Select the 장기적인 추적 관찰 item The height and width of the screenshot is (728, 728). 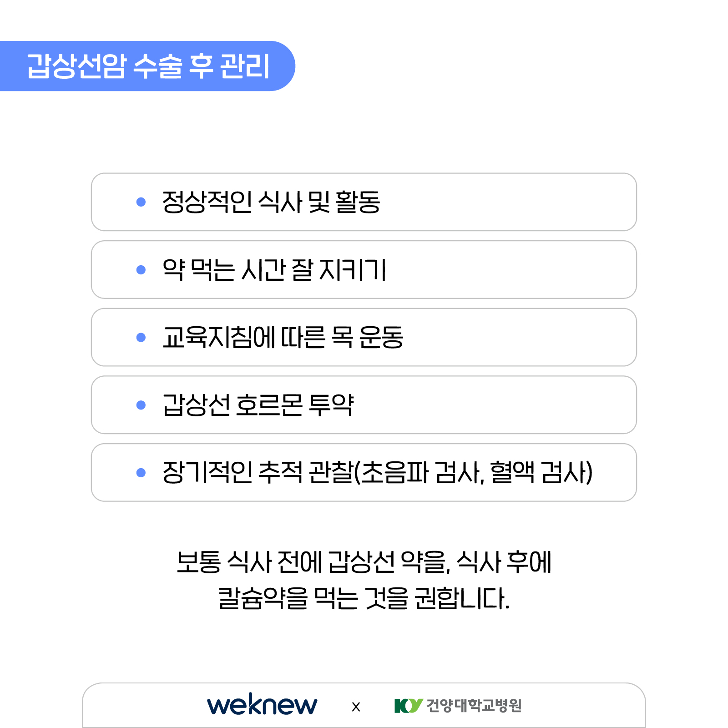tap(364, 473)
